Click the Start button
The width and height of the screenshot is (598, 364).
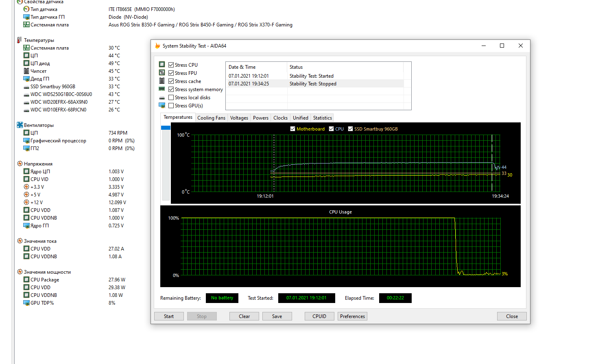[169, 316]
